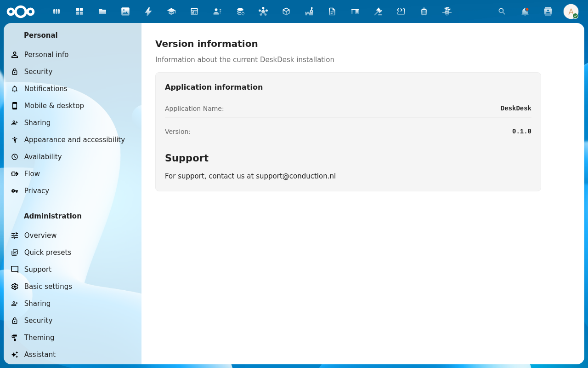The image size is (588, 368).
Task: Open the snowflake-star app icon
Action: 447,11
